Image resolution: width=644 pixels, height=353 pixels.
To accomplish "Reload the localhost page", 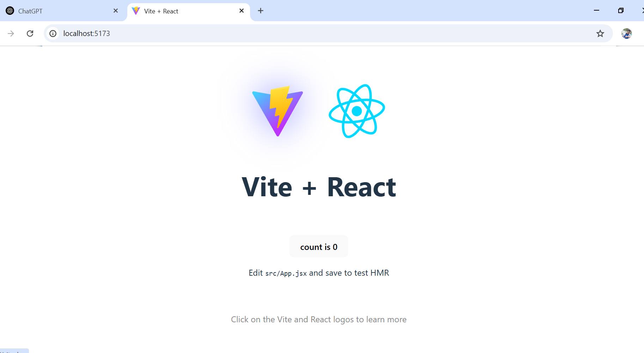I will point(30,34).
